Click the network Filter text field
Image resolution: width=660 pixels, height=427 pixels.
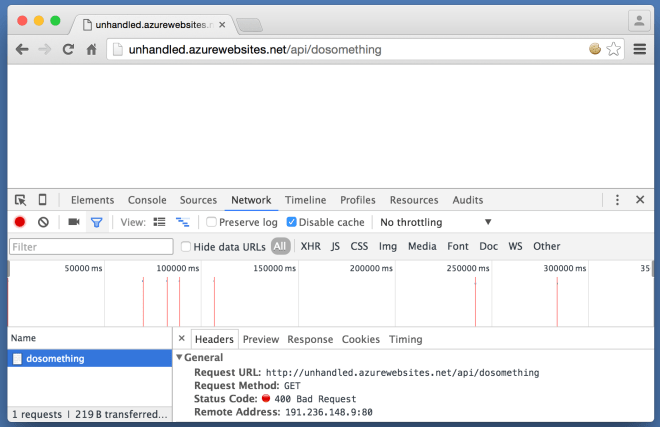point(91,247)
